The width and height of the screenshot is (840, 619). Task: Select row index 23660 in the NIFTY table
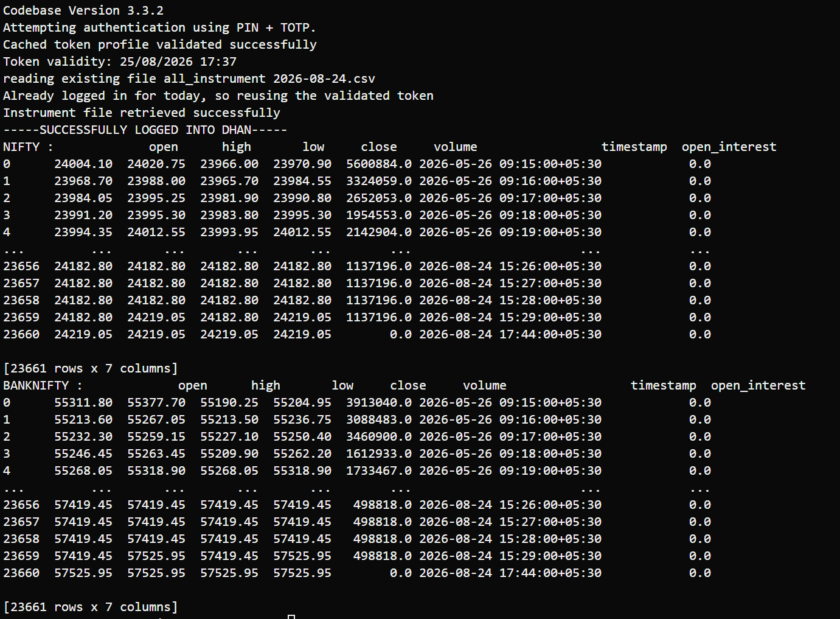point(21,334)
